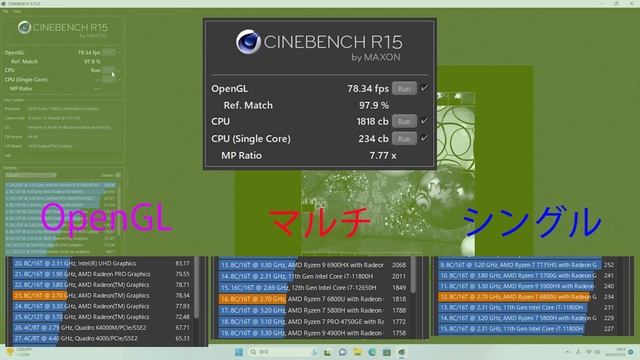Toggle the OpenGL checkbox in enlarged score panel
The height and width of the screenshot is (360, 640).
pos(424,88)
